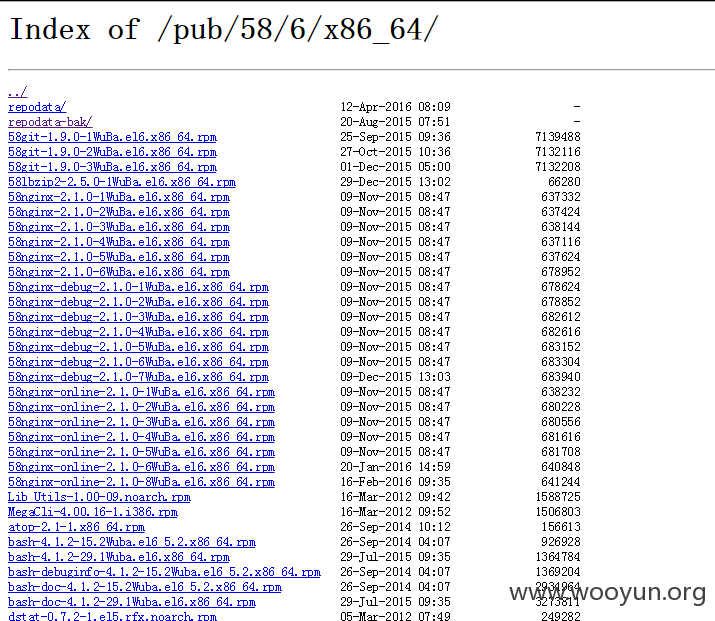Open 58nginx-online-2.1.0-2WuBa rpm link
This screenshot has width=715, height=621.
click(x=141, y=407)
